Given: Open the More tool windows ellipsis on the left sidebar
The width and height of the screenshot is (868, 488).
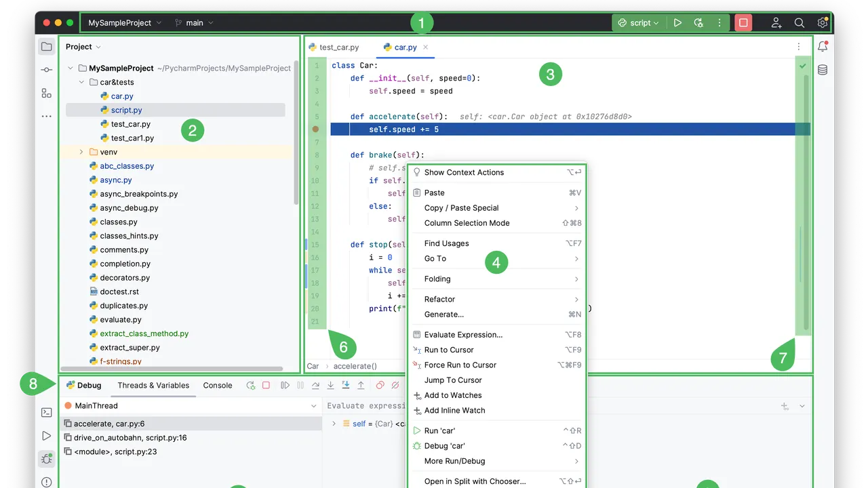Looking at the screenshot, I should 46,117.
